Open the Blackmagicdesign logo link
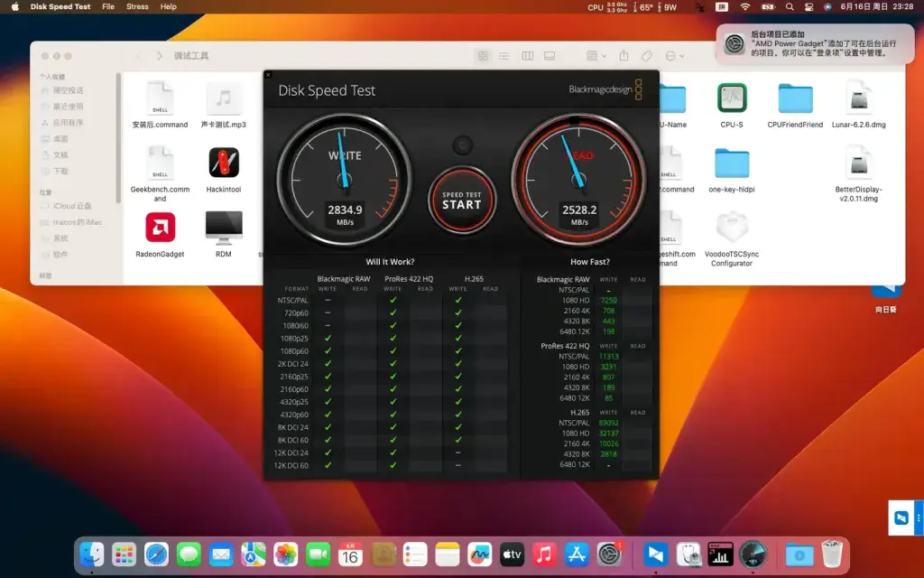Screen dimensions: 924x578 (x=605, y=89)
